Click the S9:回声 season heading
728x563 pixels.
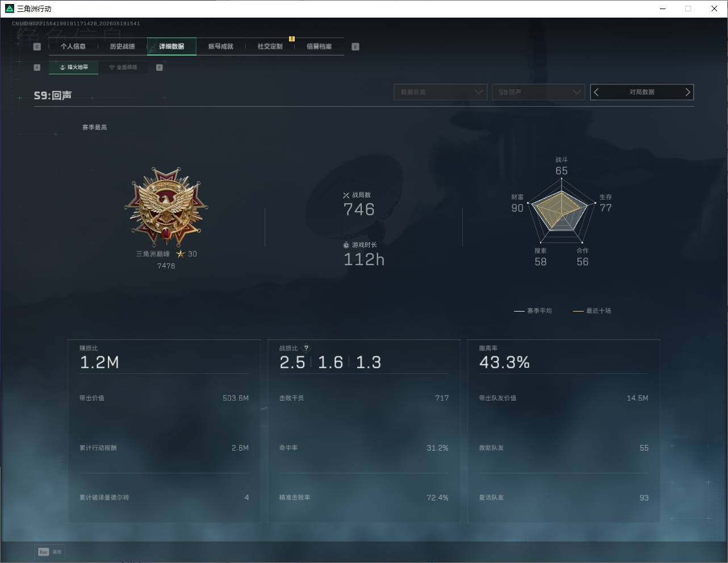click(x=53, y=95)
